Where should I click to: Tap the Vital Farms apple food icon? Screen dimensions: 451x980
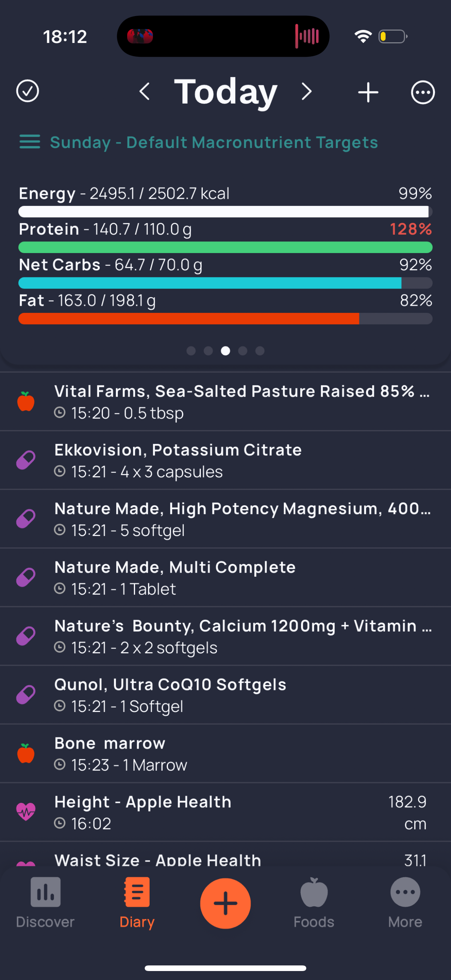[26, 401]
